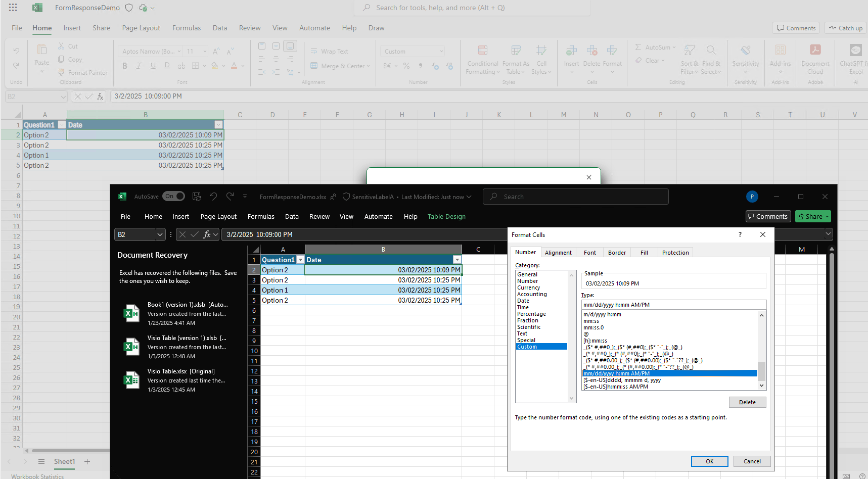Click the format type list scrollbar thumb
Viewport: 868px width, 479px height.
point(761,371)
